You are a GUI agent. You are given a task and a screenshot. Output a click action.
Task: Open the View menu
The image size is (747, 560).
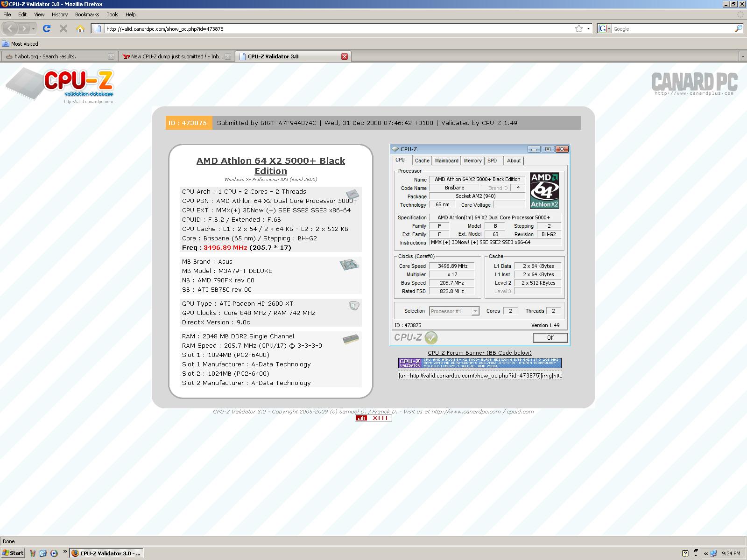pos(39,14)
